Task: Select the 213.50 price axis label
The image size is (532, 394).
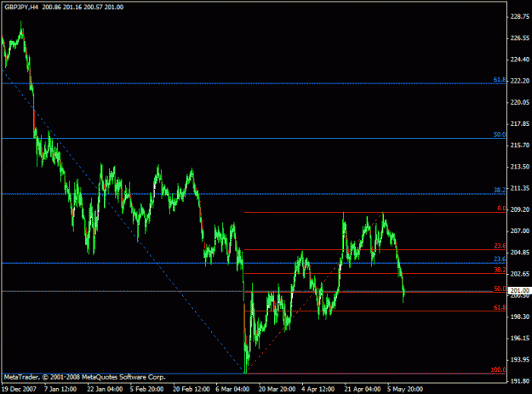Action: coord(520,167)
